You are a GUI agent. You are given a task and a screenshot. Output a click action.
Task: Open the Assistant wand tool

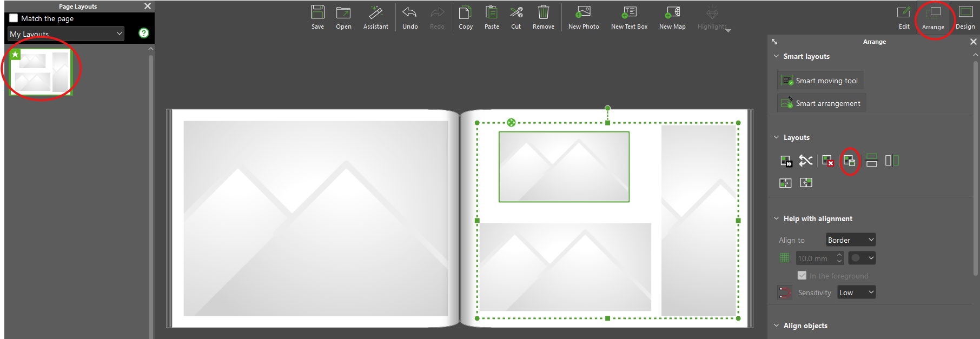[x=375, y=12]
